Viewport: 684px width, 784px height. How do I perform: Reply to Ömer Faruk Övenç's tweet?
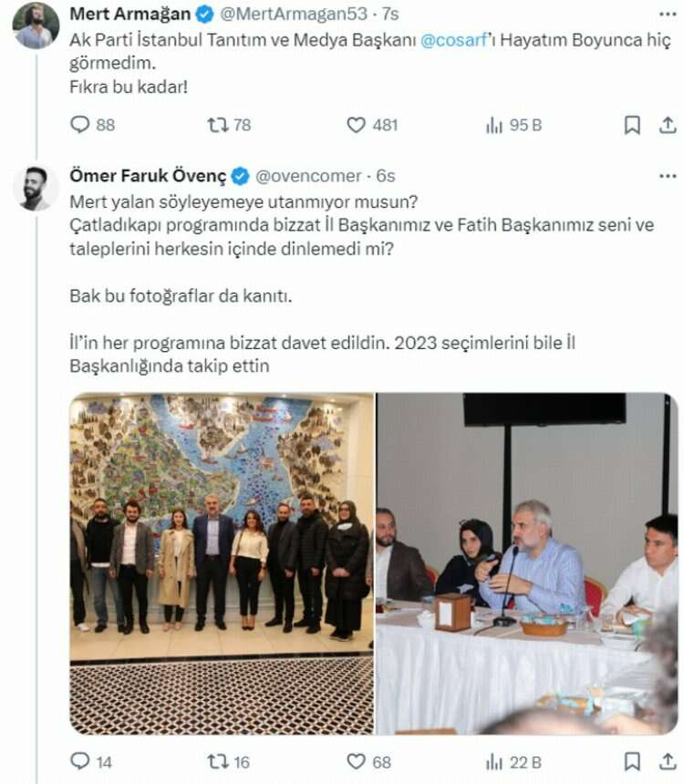(81, 760)
